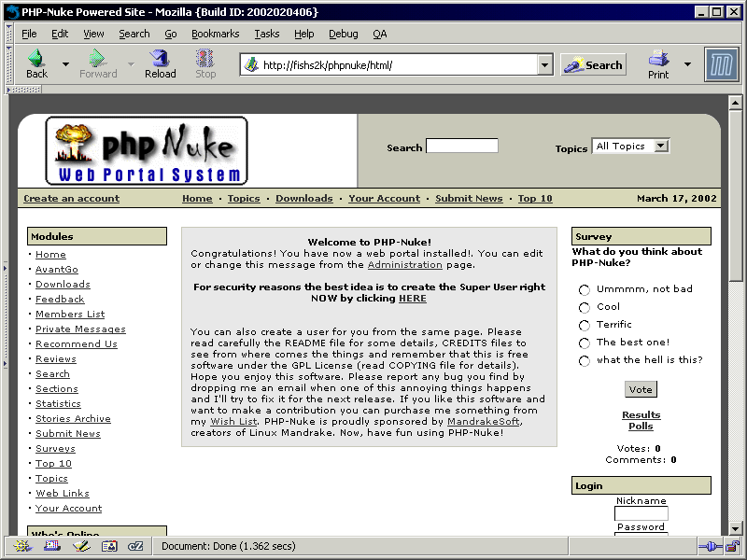Select 'what the hell is this?' option
The image size is (747, 560).
click(x=585, y=360)
